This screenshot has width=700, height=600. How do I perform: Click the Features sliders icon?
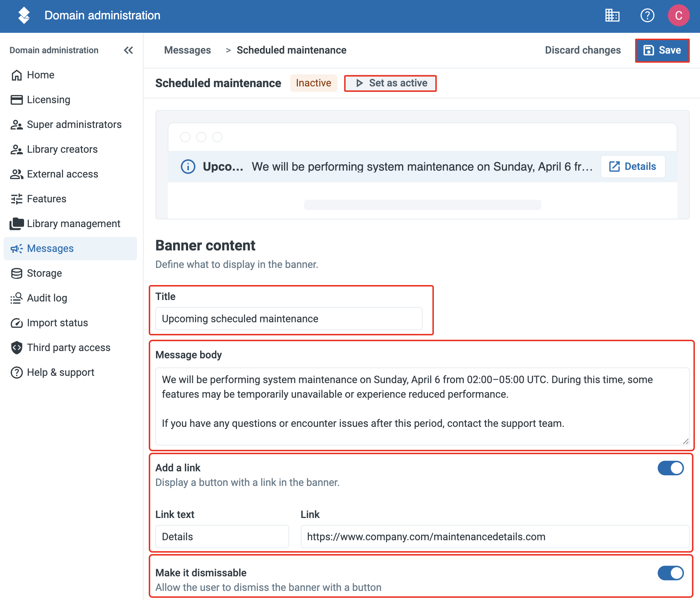(17, 199)
